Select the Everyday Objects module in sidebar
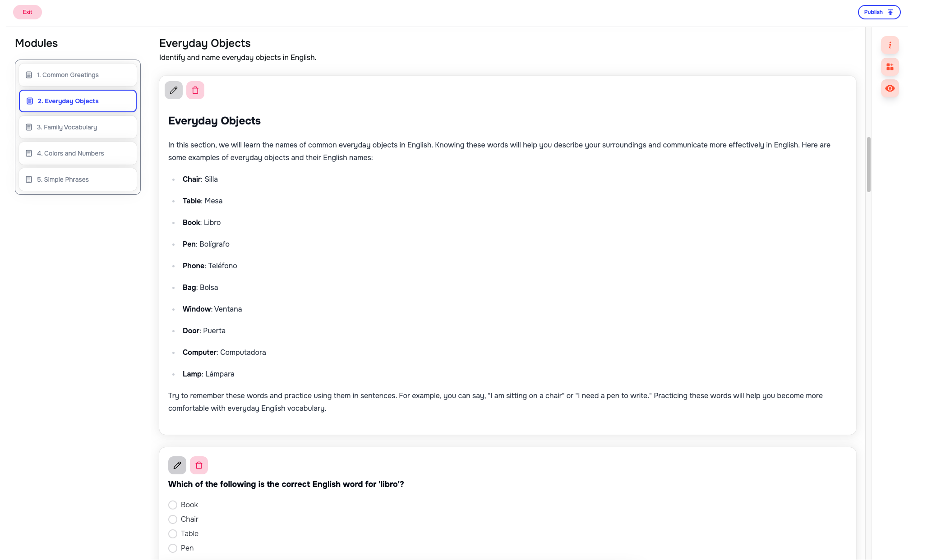Viewport: 927px width, 560px height. pos(77,101)
